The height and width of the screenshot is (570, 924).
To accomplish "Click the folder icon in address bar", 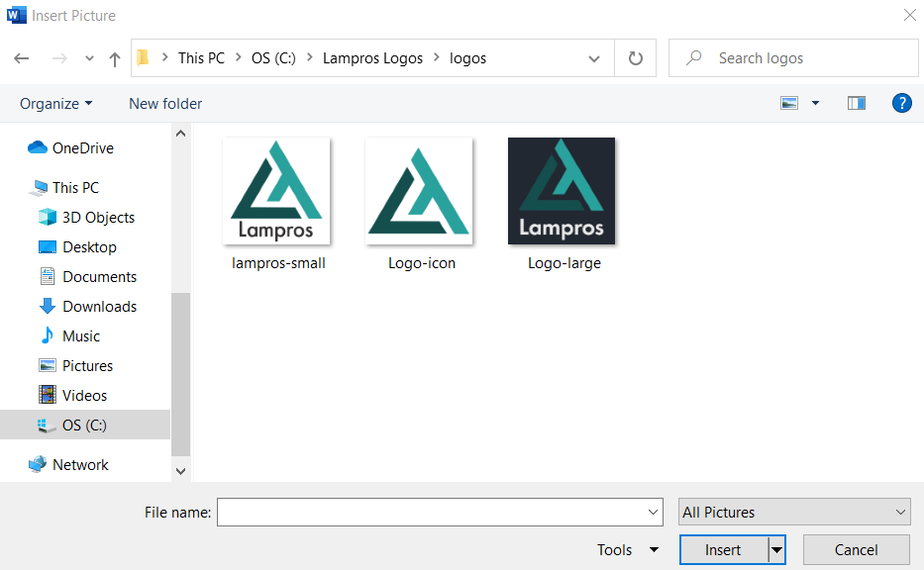I will pos(143,57).
